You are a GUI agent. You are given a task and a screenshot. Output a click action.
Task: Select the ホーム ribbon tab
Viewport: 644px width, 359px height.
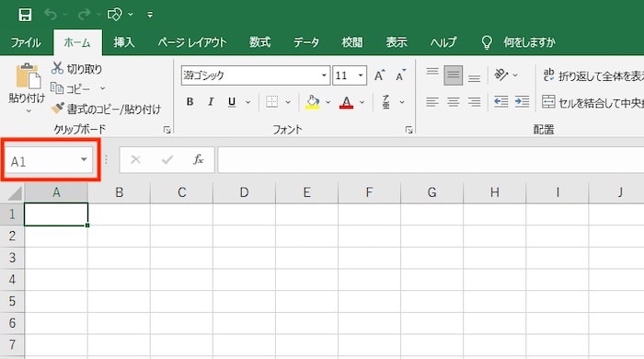(77, 42)
